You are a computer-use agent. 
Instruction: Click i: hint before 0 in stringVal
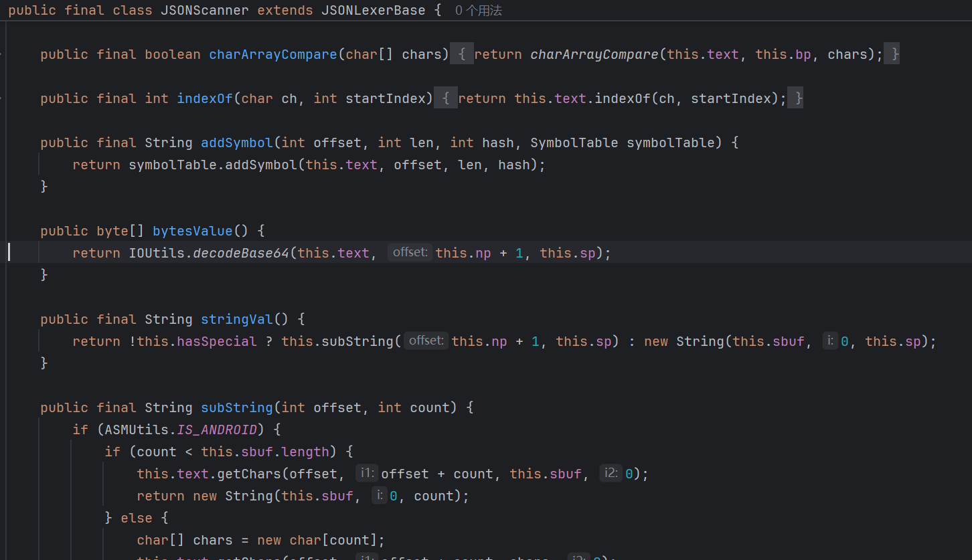830,341
